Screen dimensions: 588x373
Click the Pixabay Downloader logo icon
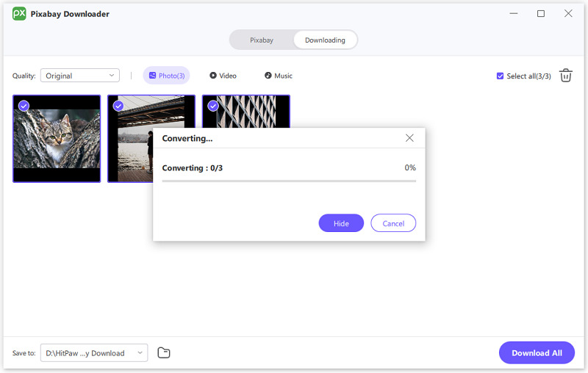[x=19, y=14]
